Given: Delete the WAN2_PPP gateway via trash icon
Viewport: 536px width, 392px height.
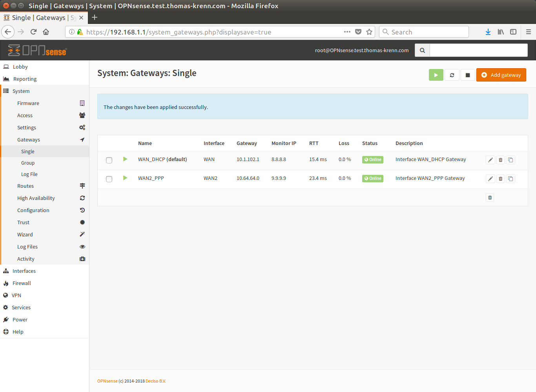Looking at the screenshot, I should (500, 179).
